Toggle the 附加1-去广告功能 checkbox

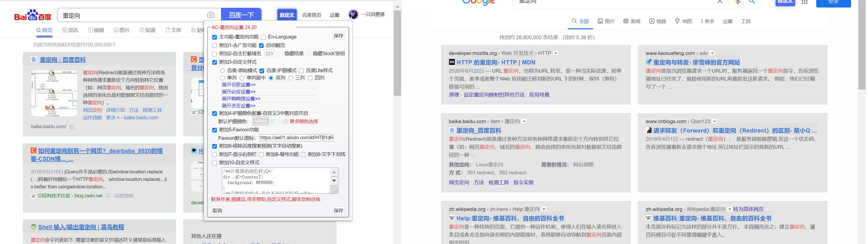214,45
